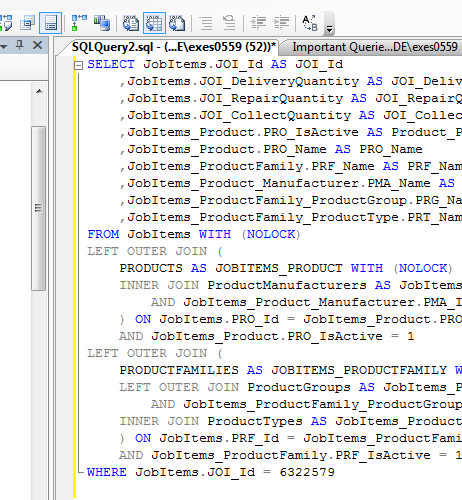Collapse the SELECT statement outline block
Viewport: 462px width, 500px height.
coord(78,65)
